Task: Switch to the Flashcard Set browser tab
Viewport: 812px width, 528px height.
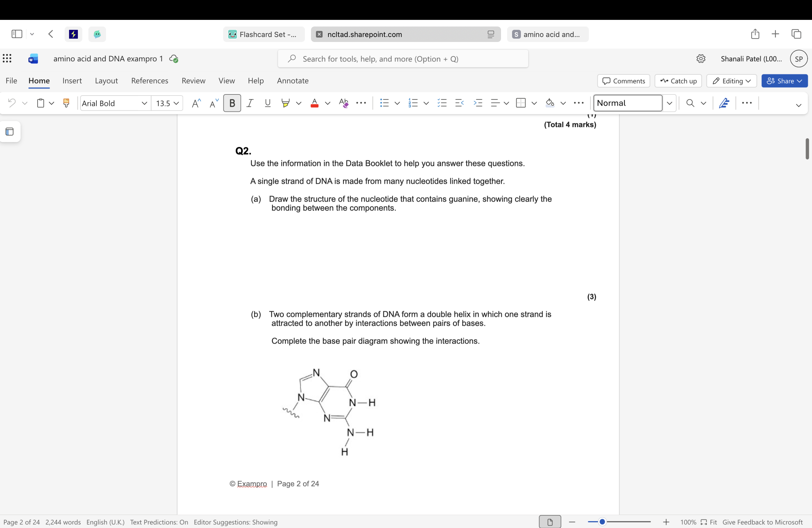Action: point(264,34)
